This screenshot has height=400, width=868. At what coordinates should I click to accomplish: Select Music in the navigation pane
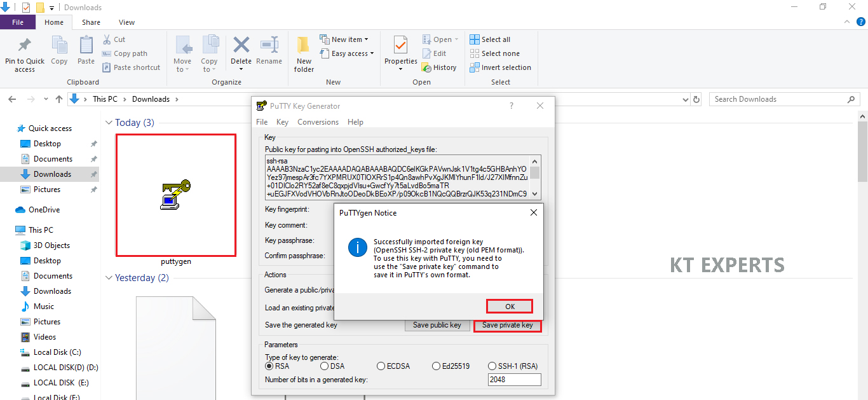point(37,307)
